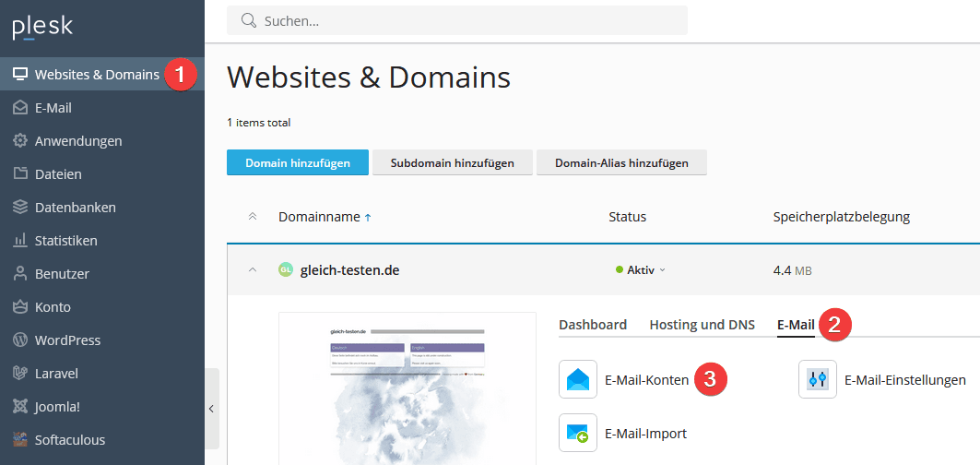Switch to the Dashboard tab
This screenshot has width=980, height=465.
point(593,325)
